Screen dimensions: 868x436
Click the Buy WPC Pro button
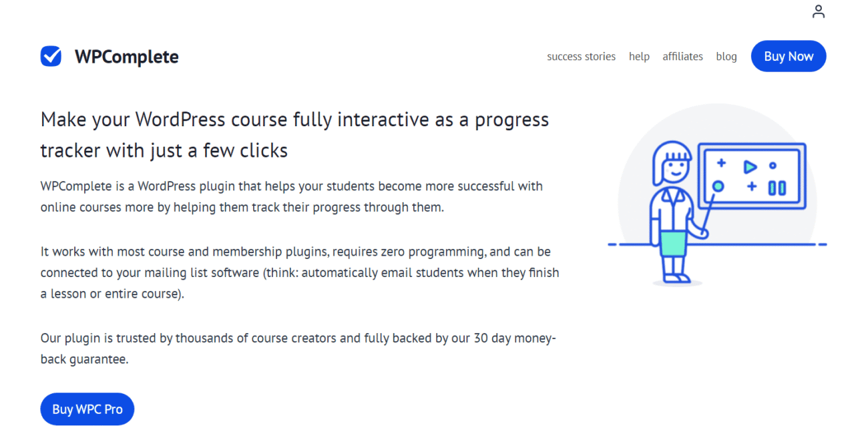[x=87, y=409]
